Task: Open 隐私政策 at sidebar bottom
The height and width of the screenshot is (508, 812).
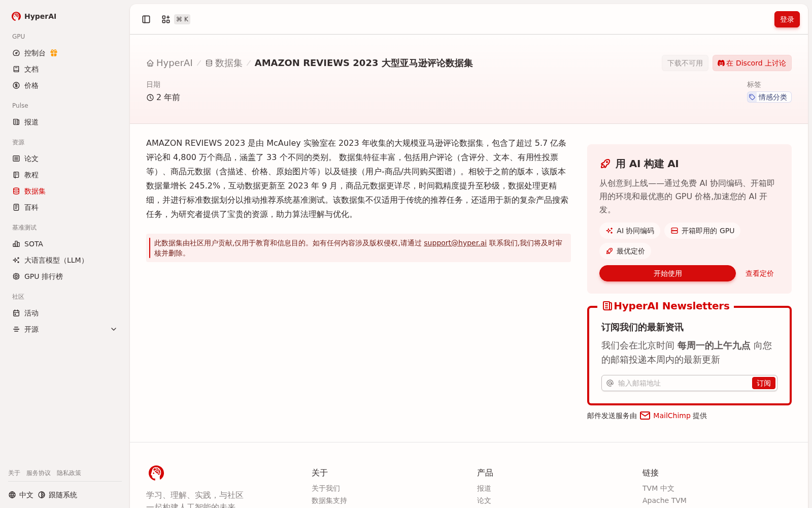Action: (x=69, y=473)
